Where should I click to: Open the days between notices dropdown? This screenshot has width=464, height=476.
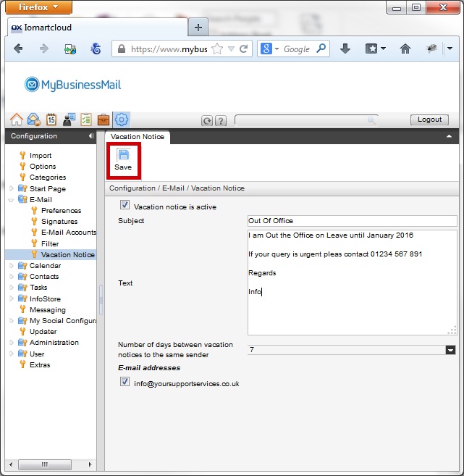point(450,350)
